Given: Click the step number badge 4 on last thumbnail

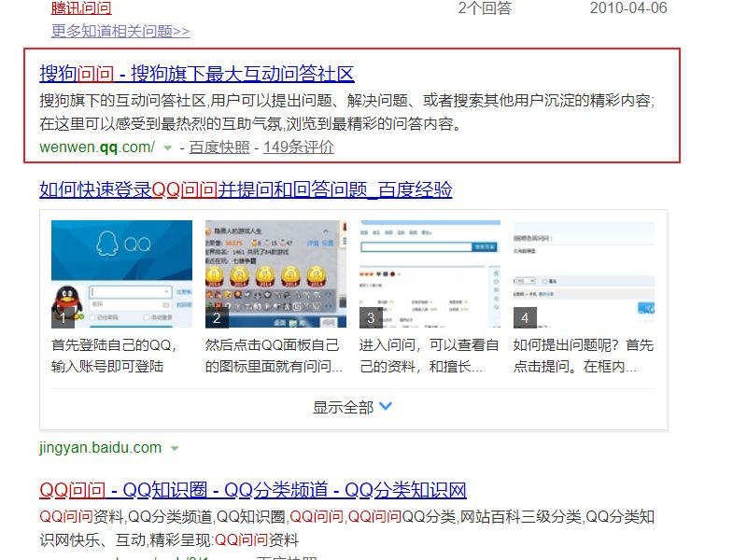Looking at the screenshot, I should coord(526,316).
